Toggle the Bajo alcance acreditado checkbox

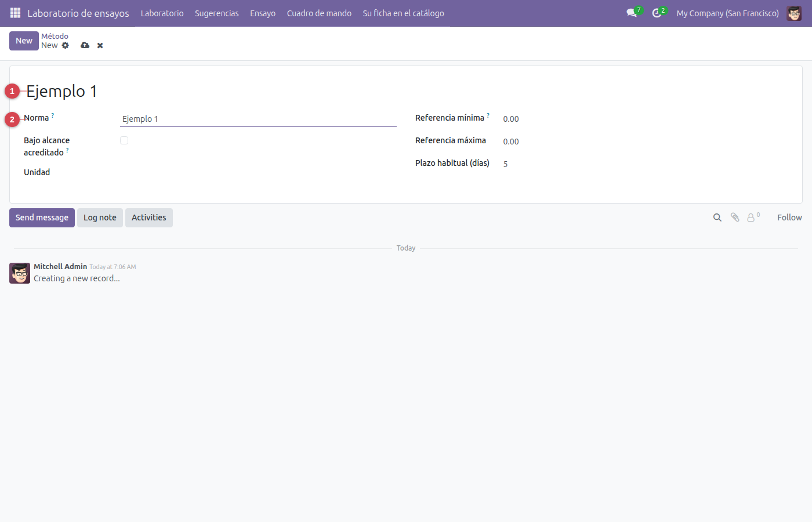point(124,140)
